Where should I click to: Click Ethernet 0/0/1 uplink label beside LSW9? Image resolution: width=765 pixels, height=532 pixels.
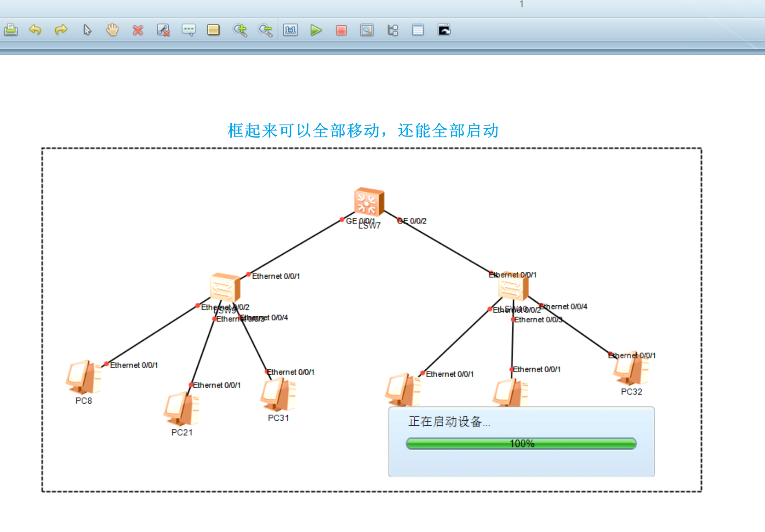tap(276, 276)
